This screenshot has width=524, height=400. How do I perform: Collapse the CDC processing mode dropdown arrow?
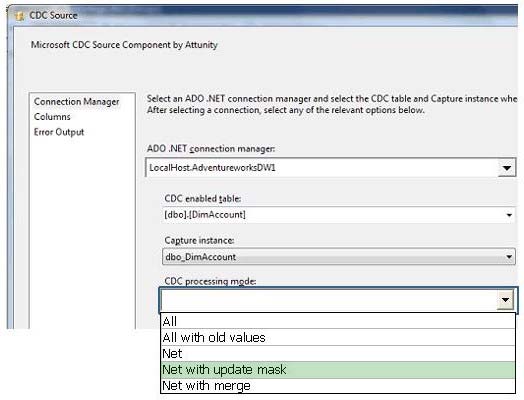[x=505, y=300]
